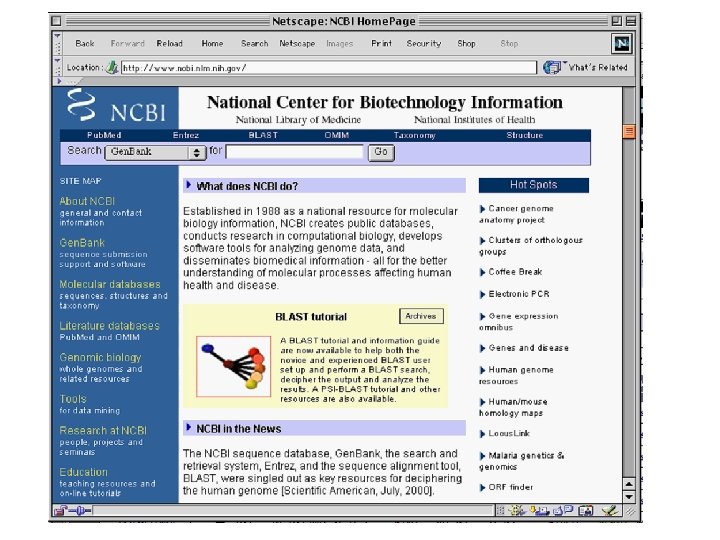Image resolution: width=720 pixels, height=540 pixels.
Task: Open the Research at NCBI link
Action: tap(103, 430)
